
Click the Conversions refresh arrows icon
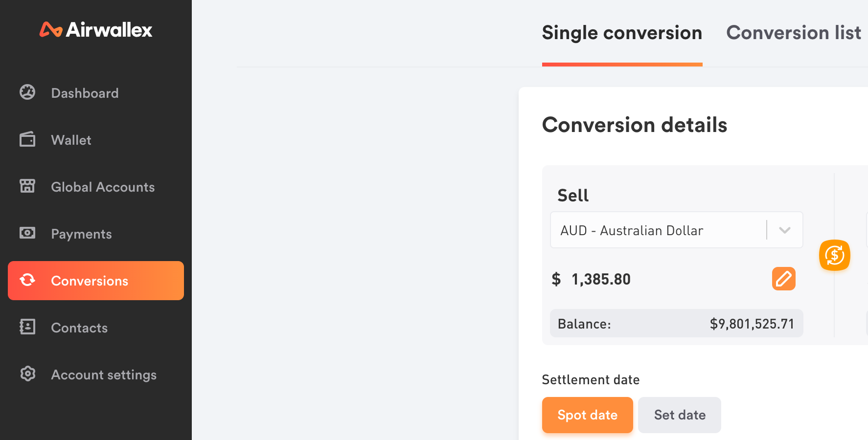pyautogui.click(x=27, y=280)
